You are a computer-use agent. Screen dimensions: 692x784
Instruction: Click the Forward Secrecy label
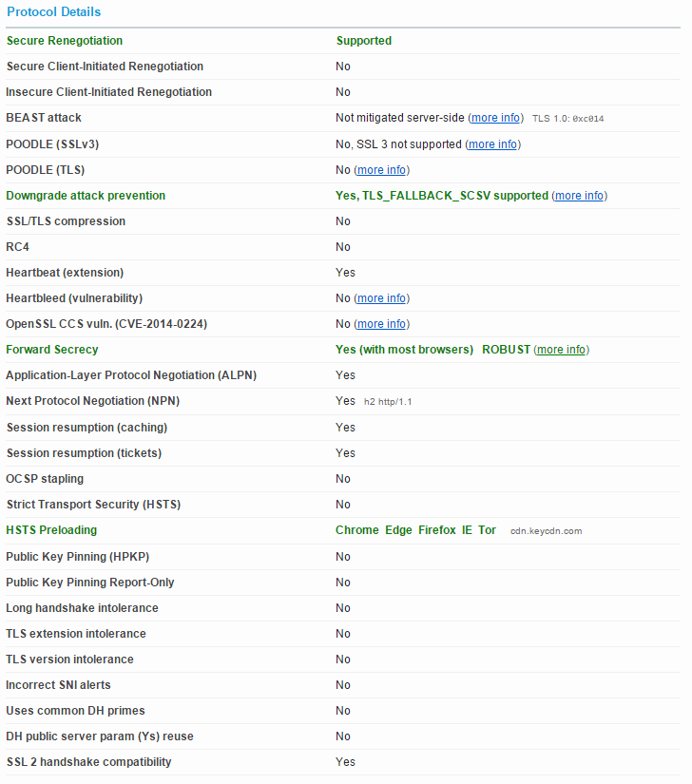pyautogui.click(x=52, y=350)
